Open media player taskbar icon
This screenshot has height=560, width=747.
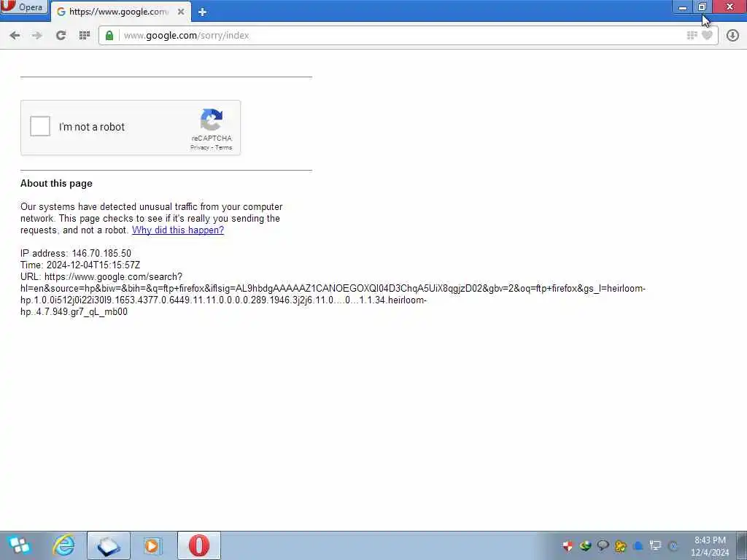click(x=152, y=545)
